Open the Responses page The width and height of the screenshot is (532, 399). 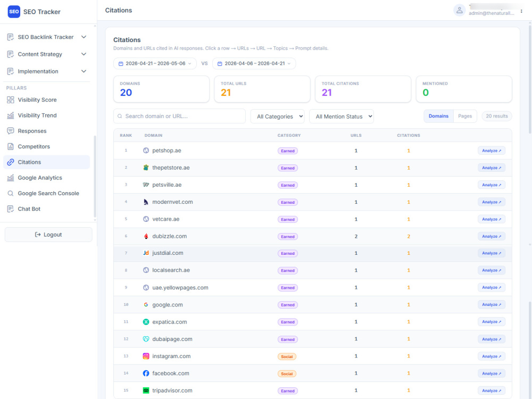(47, 131)
